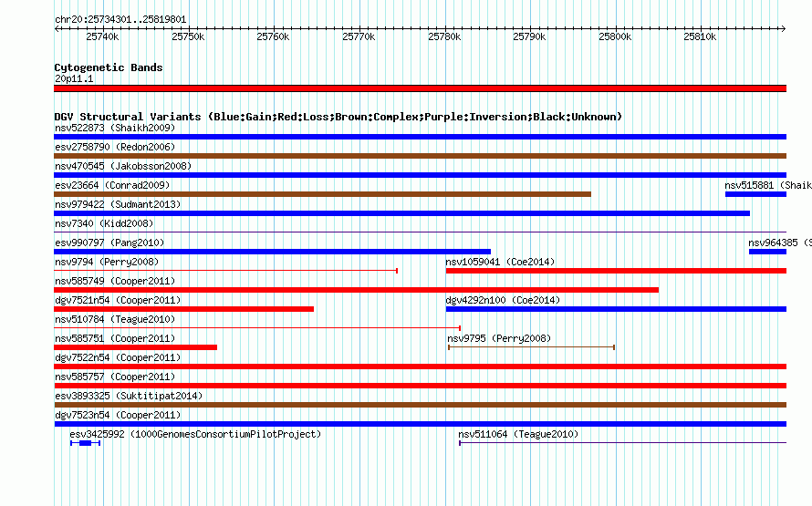Click the nsv9794 (Perry2008) label
Screen dimensions: 812x506
[x=107, y=262]
